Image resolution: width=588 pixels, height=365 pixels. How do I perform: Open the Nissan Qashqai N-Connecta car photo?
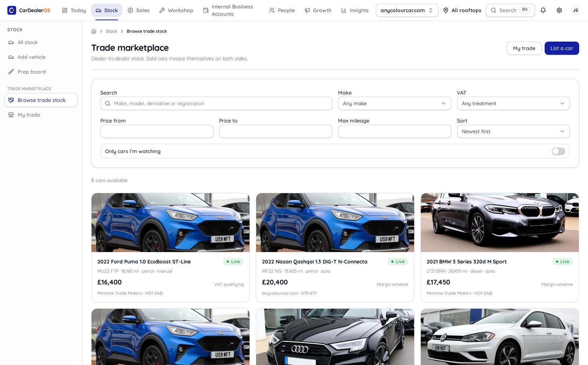(x=335, y=223)
